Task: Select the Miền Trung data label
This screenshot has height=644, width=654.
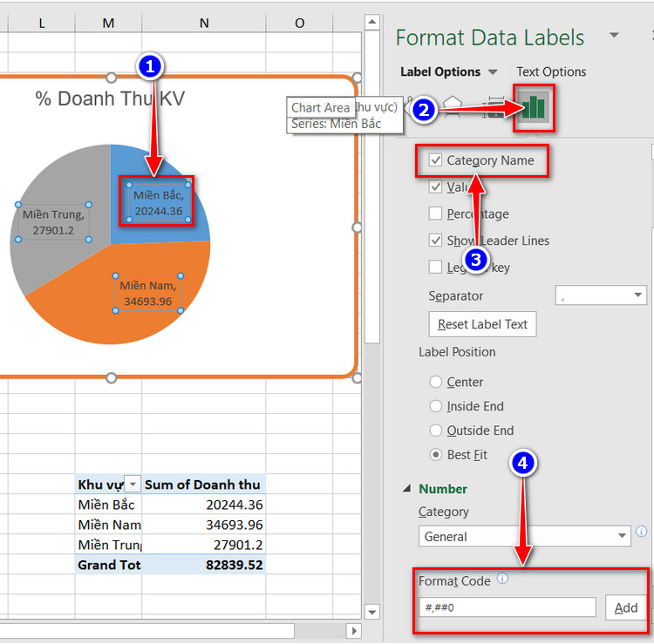Action: (53, 222)
